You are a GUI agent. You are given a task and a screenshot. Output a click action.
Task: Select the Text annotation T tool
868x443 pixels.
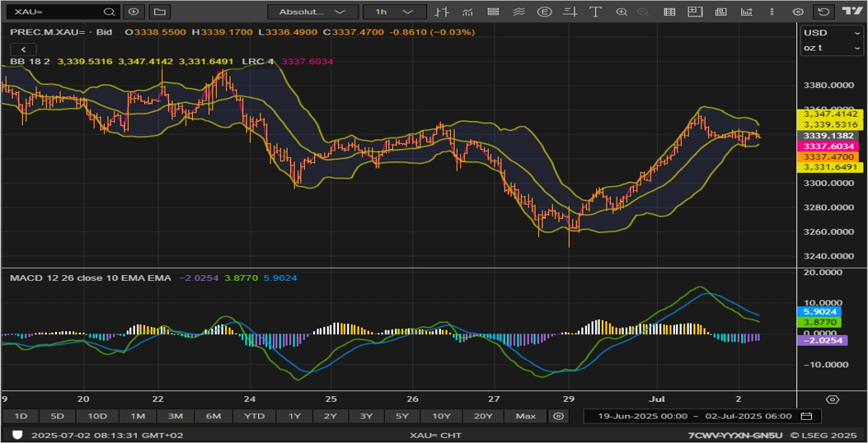point(596,12)
